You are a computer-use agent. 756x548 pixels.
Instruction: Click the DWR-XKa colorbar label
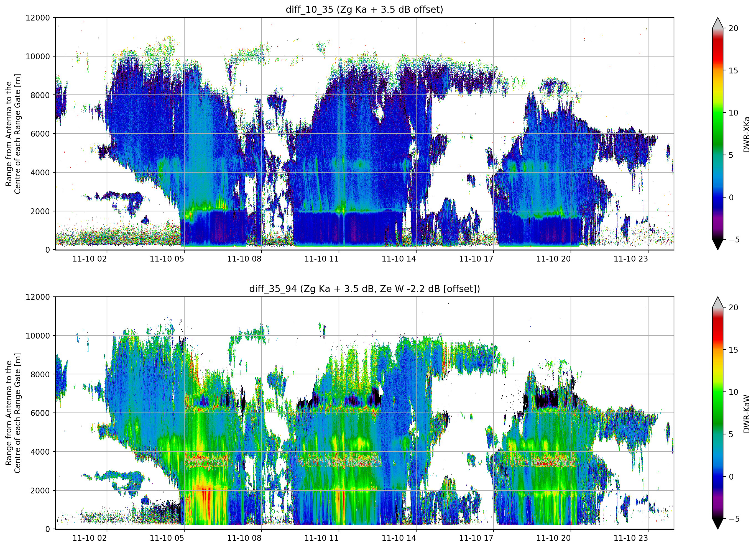747,134
